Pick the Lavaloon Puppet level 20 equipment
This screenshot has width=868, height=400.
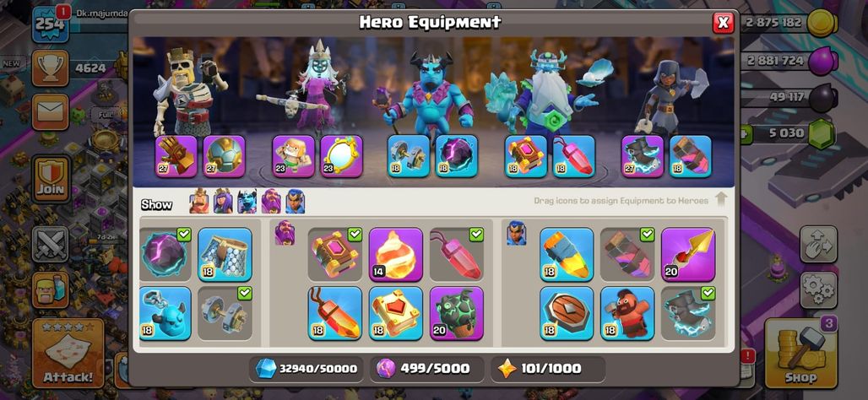(x=457, y=313)
